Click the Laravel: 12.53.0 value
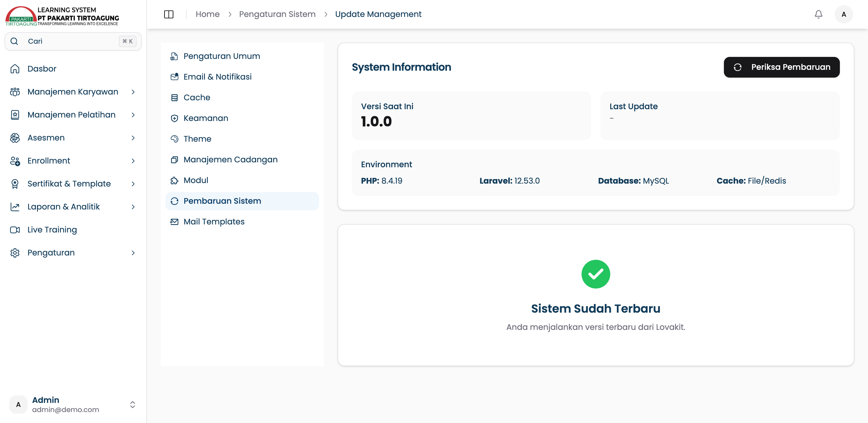The width and height of the screenshot is (868, 423). point(509,181)
